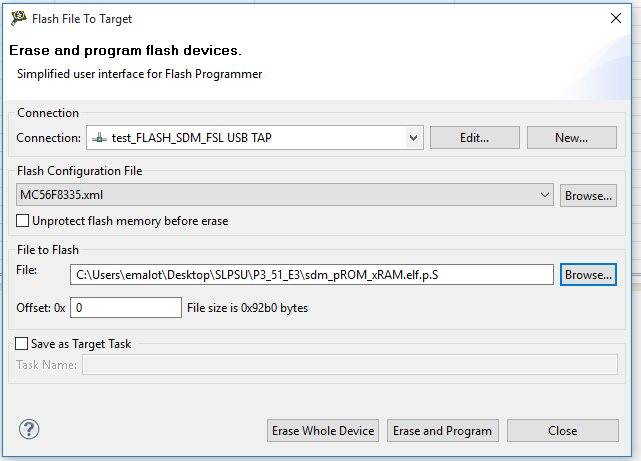The width and height of the screenshot is (641, 461).
Task: Click the Flash File To Target title icon
Action: point(19,18)
